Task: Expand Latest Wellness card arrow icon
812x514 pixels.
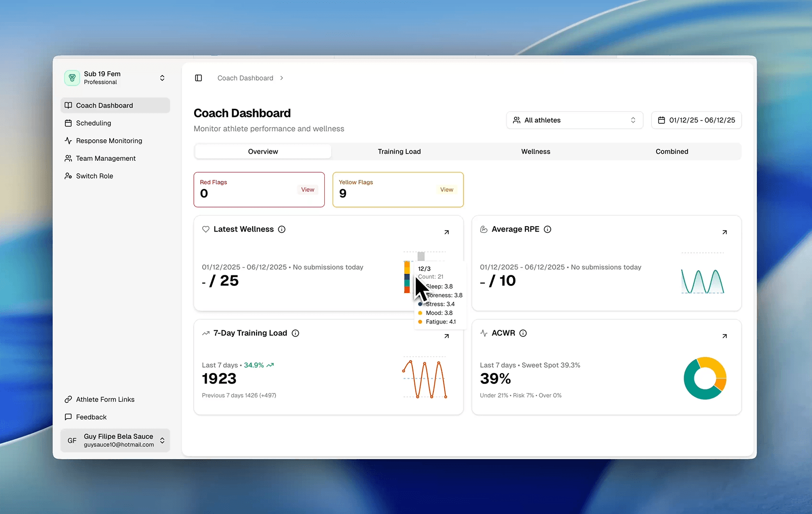Action: coord(446,232)
